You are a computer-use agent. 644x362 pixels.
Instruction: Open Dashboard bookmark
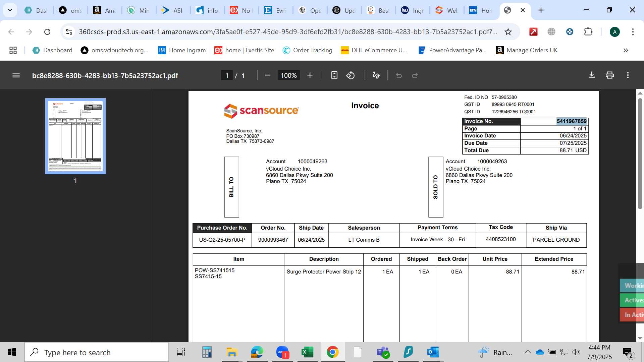pos(52,50)
